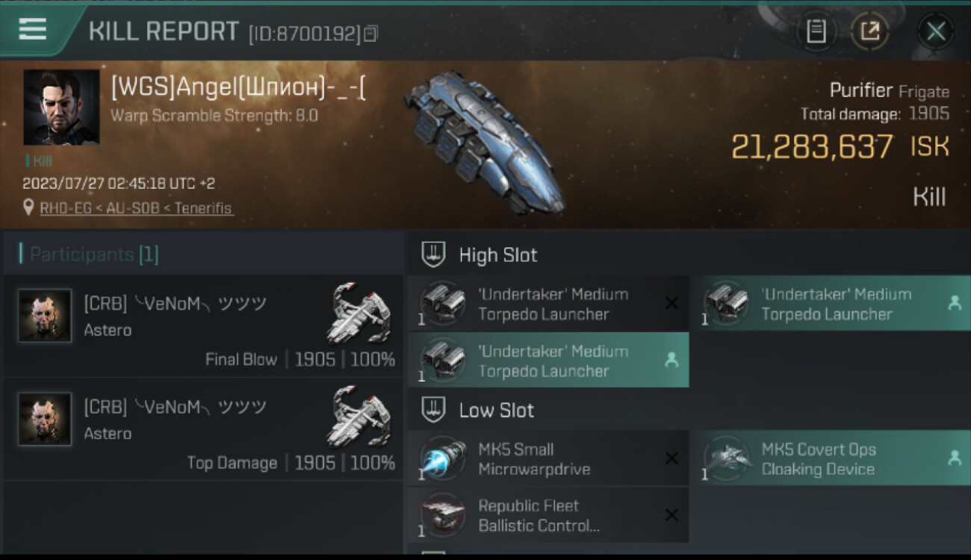Close the kill report window
The width and height of the screenshot is (971, 560).
[935, 31]
